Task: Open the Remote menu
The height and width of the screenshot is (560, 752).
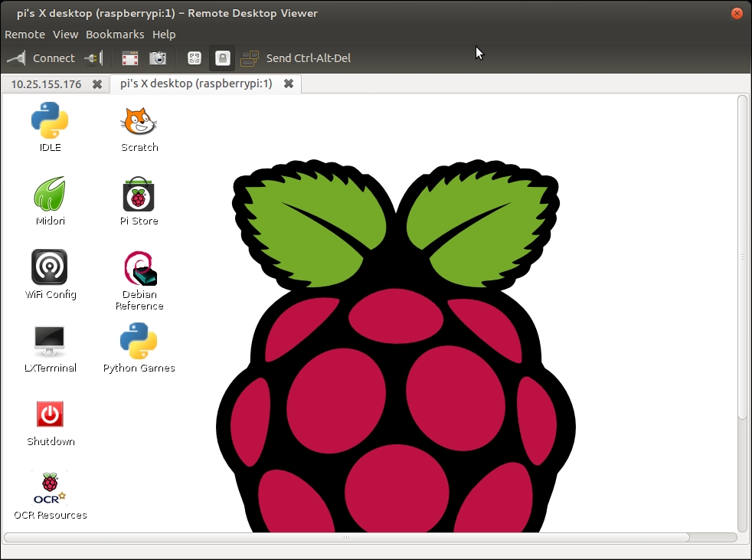Action: pos(25,34)
